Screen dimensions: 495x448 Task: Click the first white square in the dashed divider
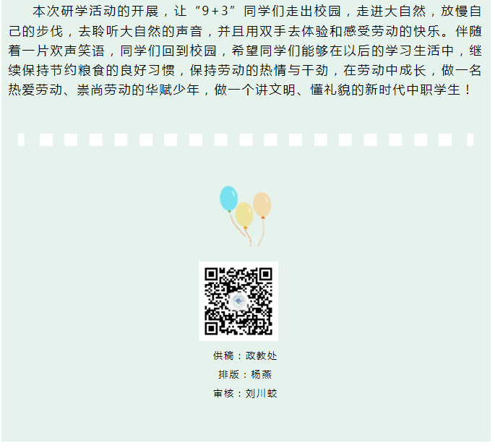coord(21,141)
